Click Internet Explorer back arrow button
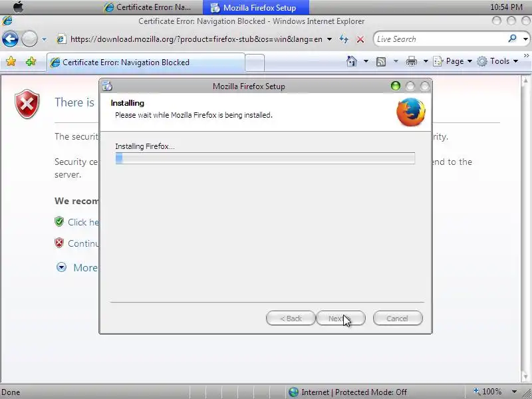This screenshot has height=399, width=532. point(10,39)
